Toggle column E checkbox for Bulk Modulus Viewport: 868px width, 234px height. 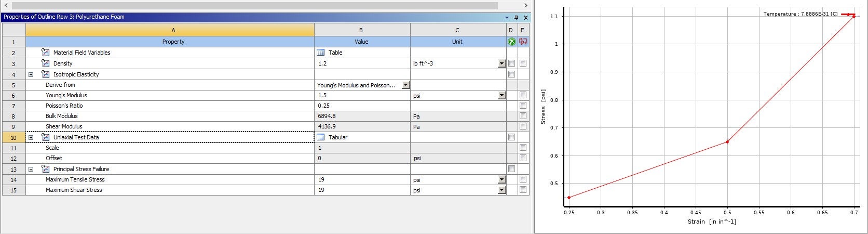click(x=523, y=116)
